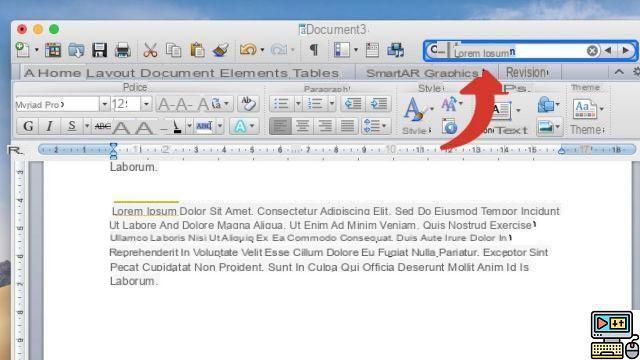Align the text right
Viewport: 640px width, 360px height.
coord(325,126)
